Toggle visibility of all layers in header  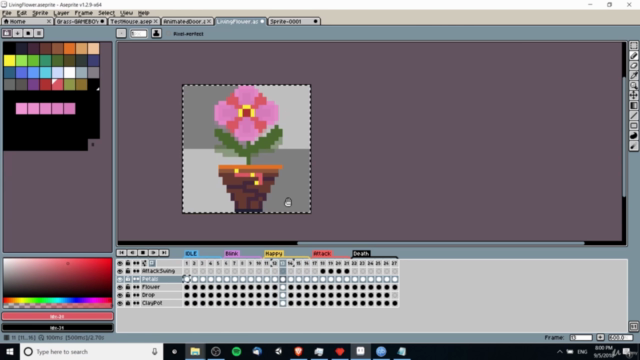(x=120, y=263)
